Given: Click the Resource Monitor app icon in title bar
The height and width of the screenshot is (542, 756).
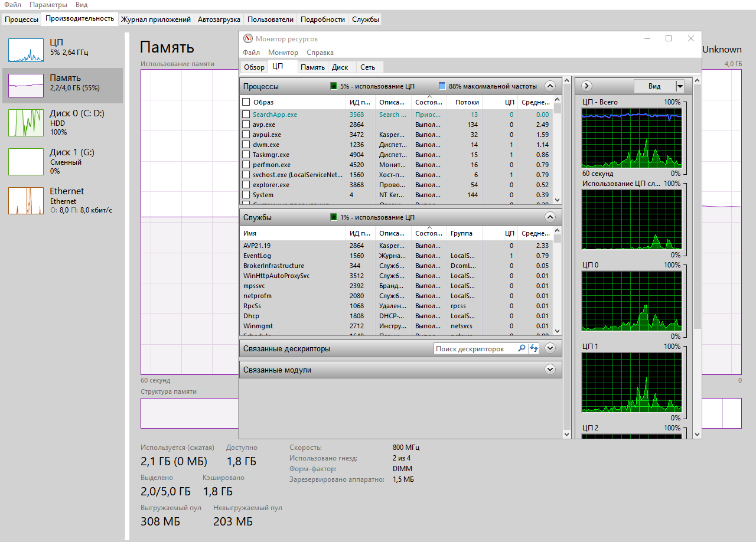Looking at the screenshot, I should 248,39.
